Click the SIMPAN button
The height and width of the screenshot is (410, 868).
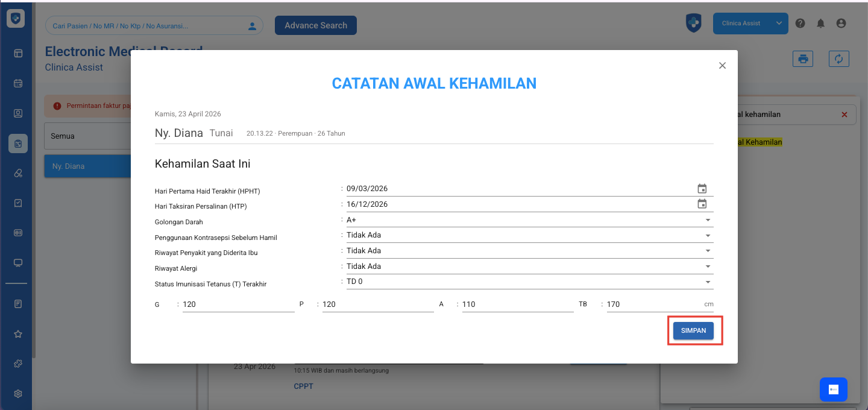coord(693,330)
